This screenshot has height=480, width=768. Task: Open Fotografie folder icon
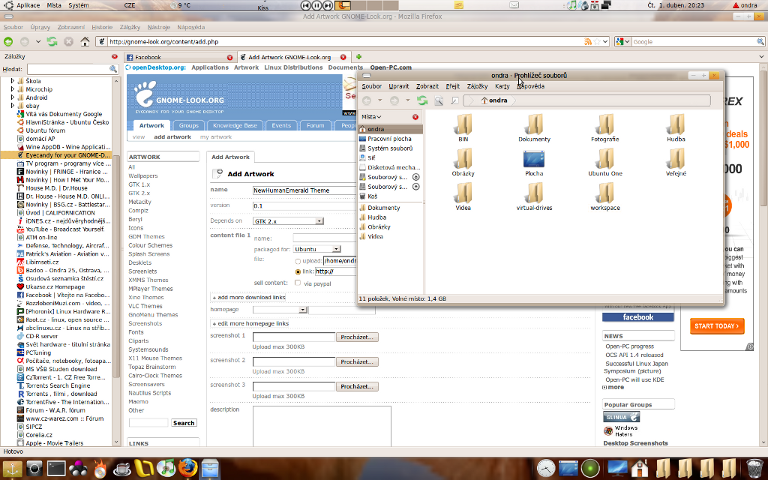coord(605,127)
